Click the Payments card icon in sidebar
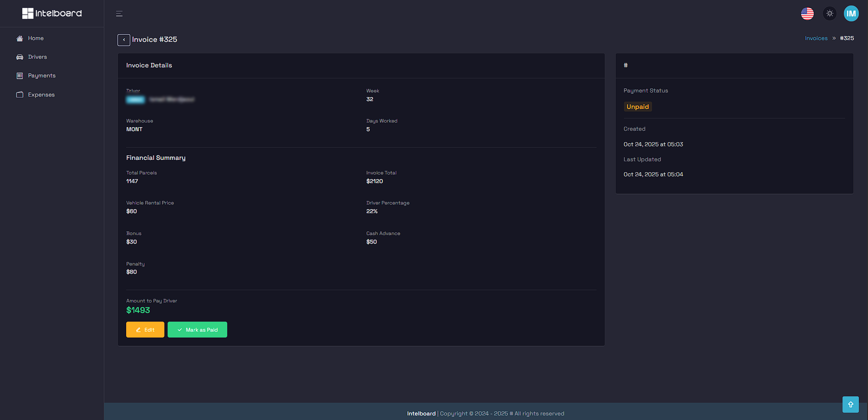 [x=20, y=76]
